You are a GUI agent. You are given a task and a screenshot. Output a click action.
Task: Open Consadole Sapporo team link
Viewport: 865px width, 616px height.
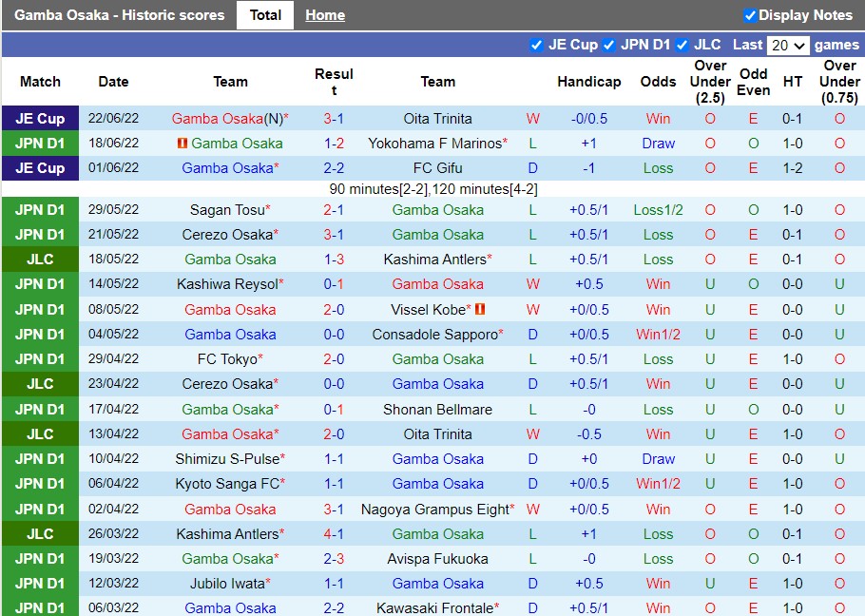pos(434,334)
